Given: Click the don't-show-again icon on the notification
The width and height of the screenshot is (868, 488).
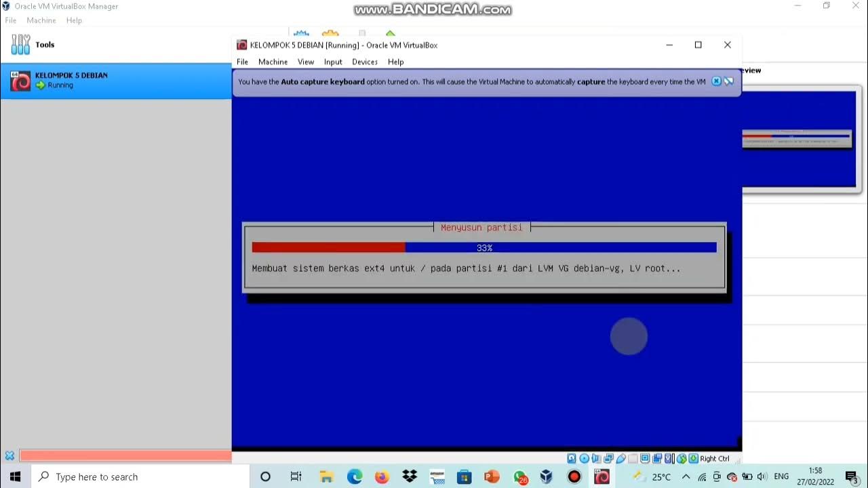Looking at the screenshot, I should coord(729,81).
